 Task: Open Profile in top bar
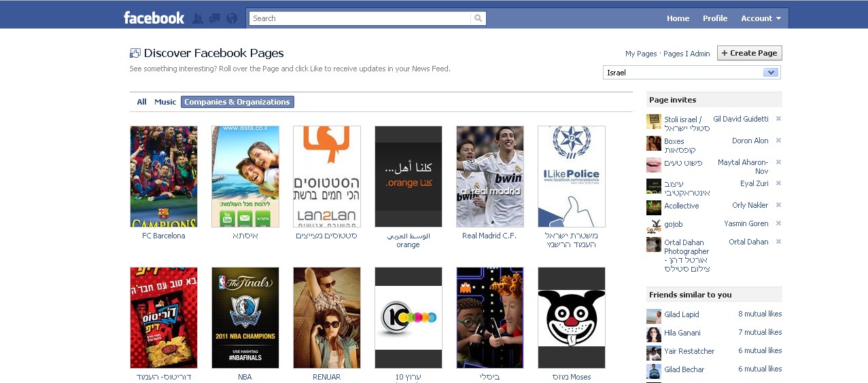pos(715,18)
